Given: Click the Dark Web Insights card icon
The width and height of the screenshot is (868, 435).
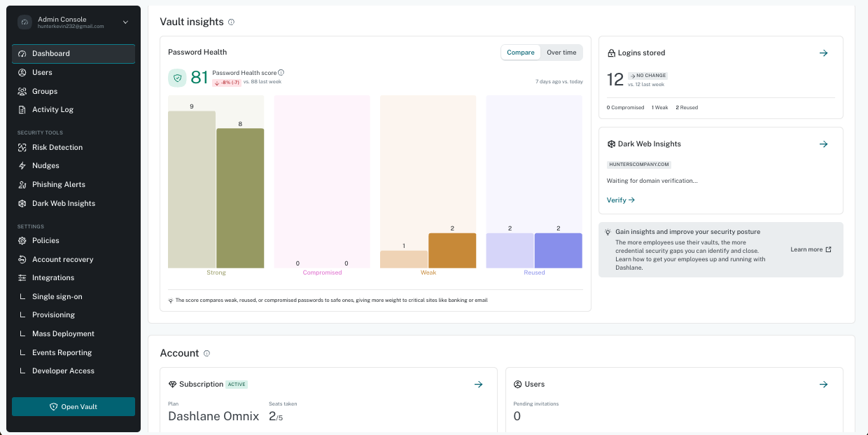Looking at the screenshot, I should pyautogui.click(x=611, y=144).
